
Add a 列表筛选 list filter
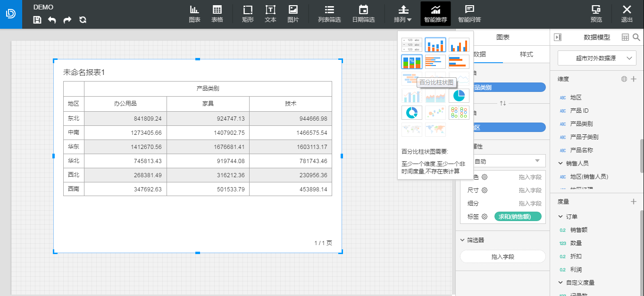coord(329,14)
